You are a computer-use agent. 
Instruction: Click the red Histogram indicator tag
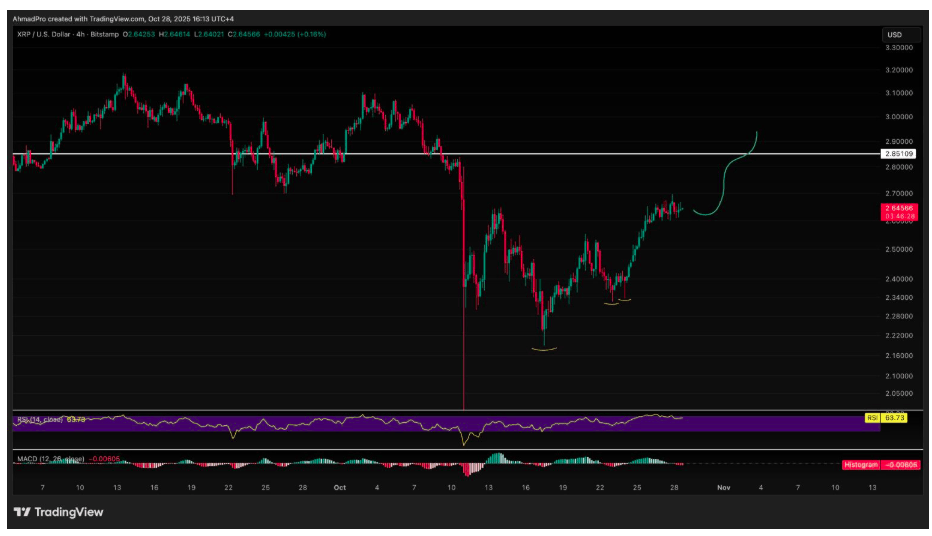point(861,465)
